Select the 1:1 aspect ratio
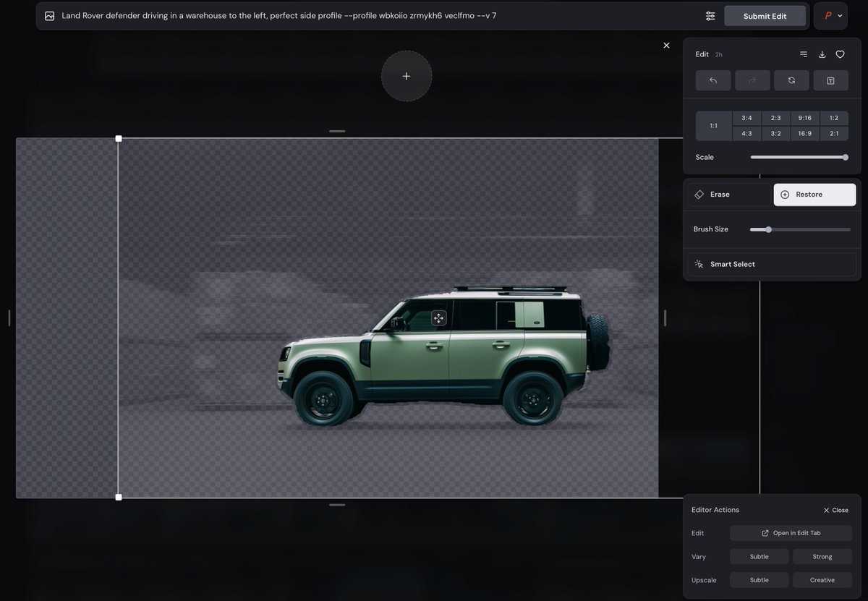 pos(713,126)
